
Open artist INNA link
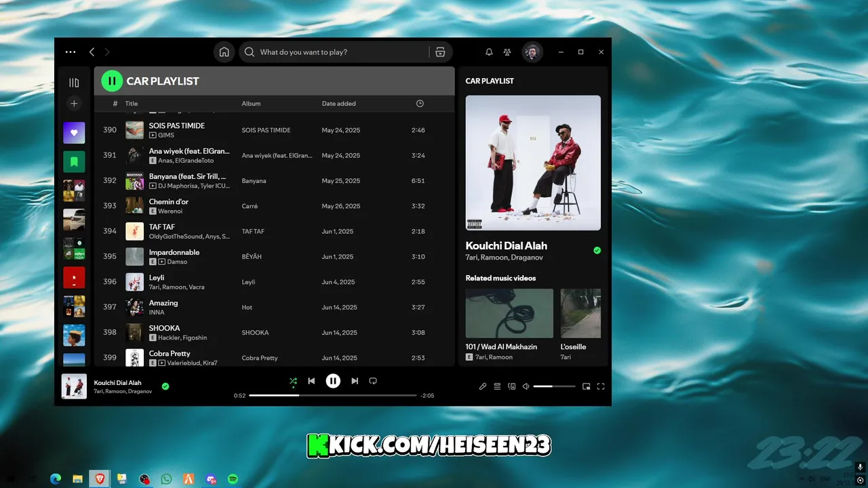pyautogui.click(x=157, y=312)
